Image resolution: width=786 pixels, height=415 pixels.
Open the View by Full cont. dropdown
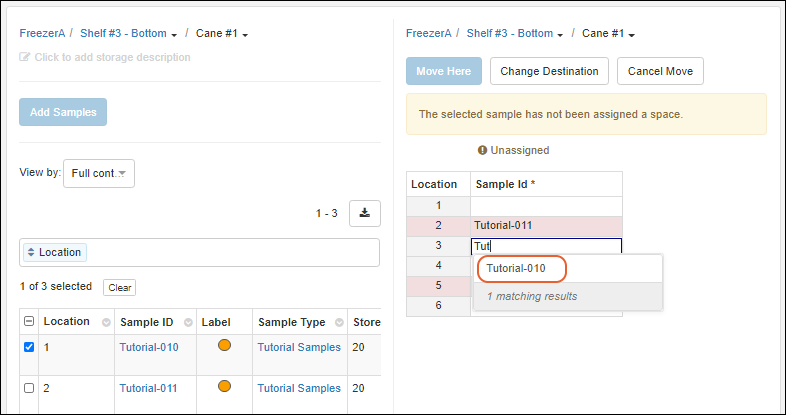pyautogui.click(x=98, y=173)
